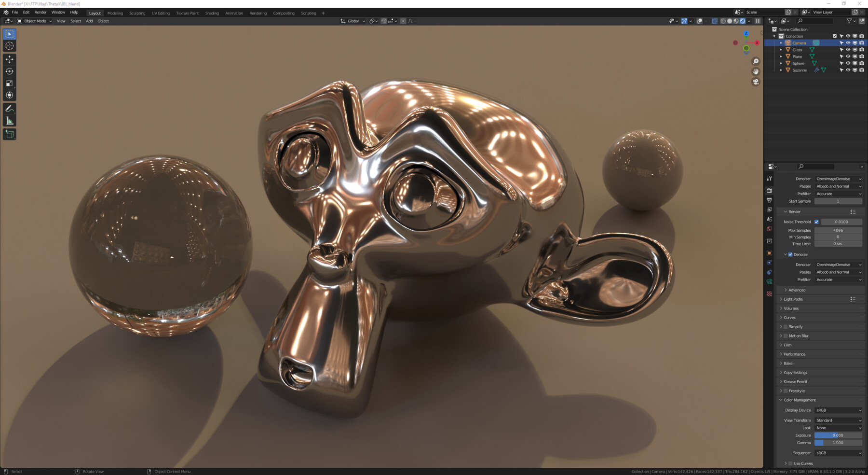Hide Suzanne in viewport via eye icon
868x475 pixels.
[x=848, y=70]
